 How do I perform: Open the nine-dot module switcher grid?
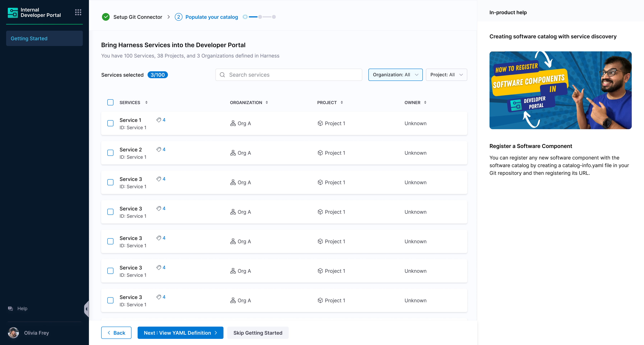pyautogui.click(x=78, y=12)
